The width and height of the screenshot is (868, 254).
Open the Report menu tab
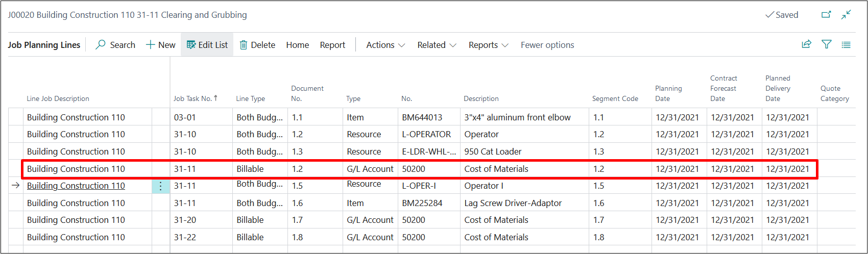pos(332,45)
